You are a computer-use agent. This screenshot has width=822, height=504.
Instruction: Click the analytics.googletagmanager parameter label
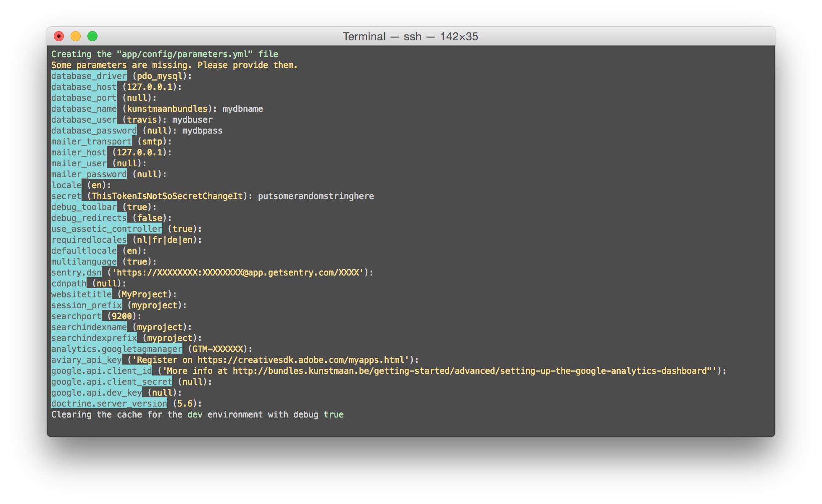pyautogui.click(x=116, y=349)
